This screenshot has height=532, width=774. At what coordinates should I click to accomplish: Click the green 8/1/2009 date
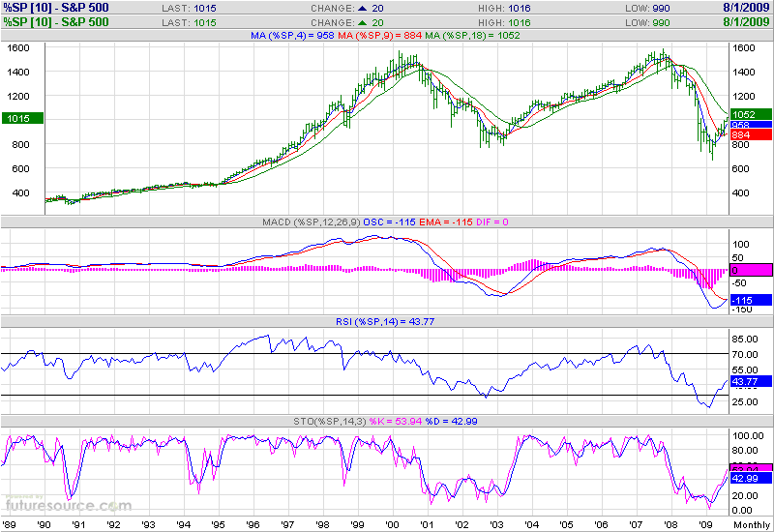[746, 22]
